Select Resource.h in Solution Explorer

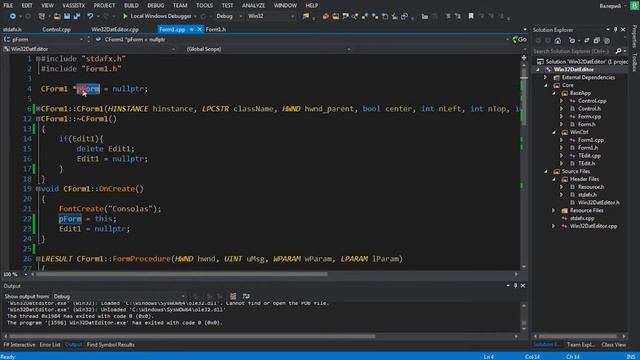coord(591,187)
